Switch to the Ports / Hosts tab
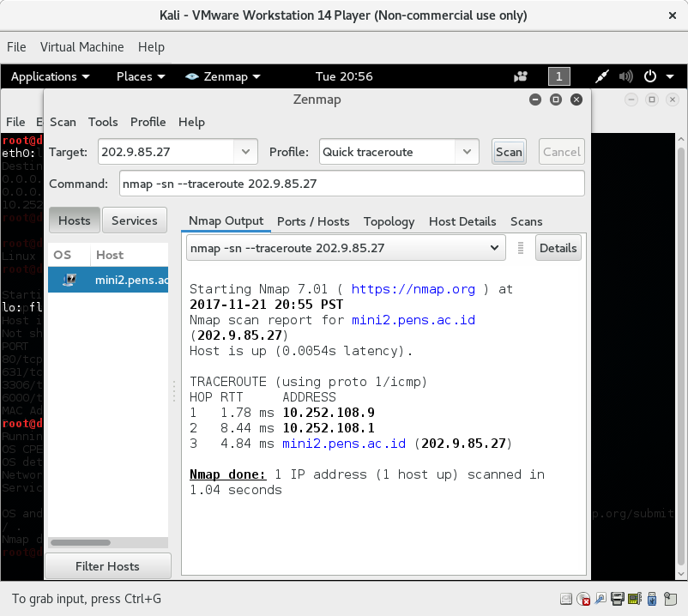The width and height of the screenshot is (688, 616). click(x=313, y=221)
